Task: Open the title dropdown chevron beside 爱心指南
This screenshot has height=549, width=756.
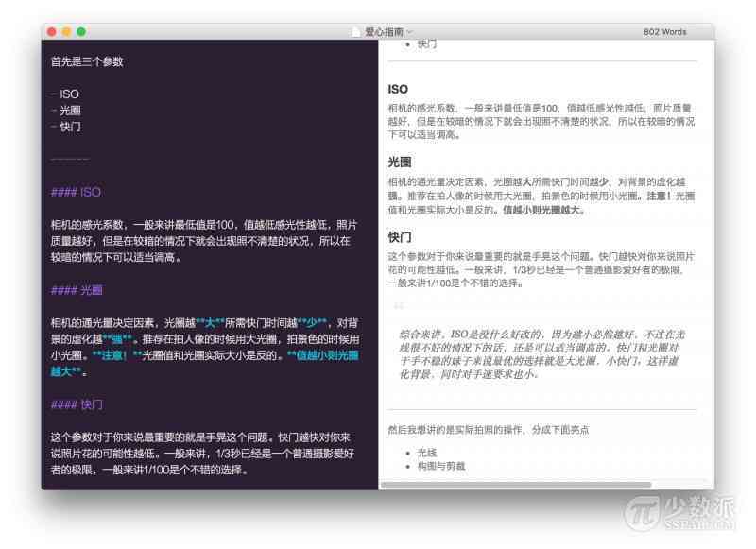Action: [410, 32]
